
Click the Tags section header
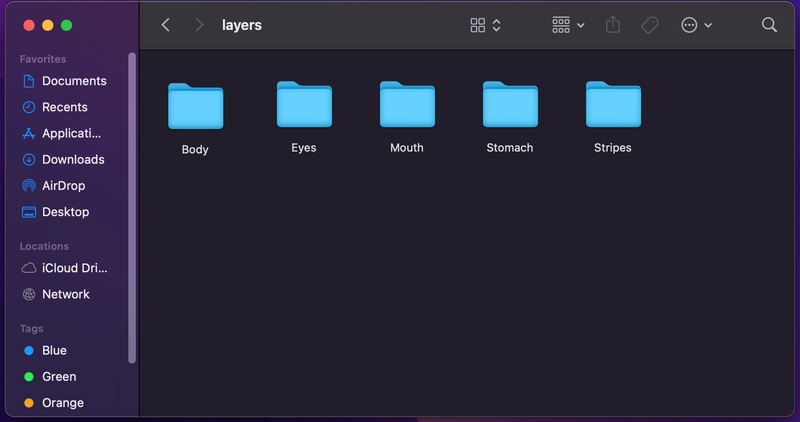coord(32,329)
